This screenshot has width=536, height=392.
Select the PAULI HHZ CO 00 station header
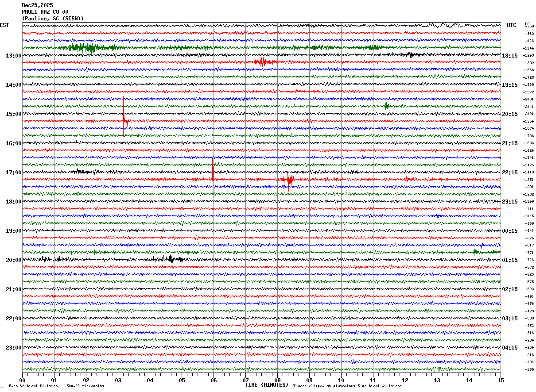[45, 12]
